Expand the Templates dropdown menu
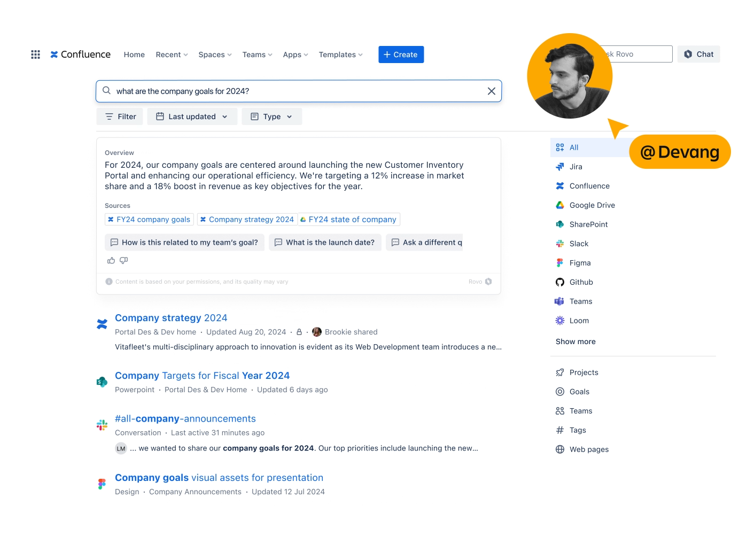The image size is (747, 560). tap(341, 55)
